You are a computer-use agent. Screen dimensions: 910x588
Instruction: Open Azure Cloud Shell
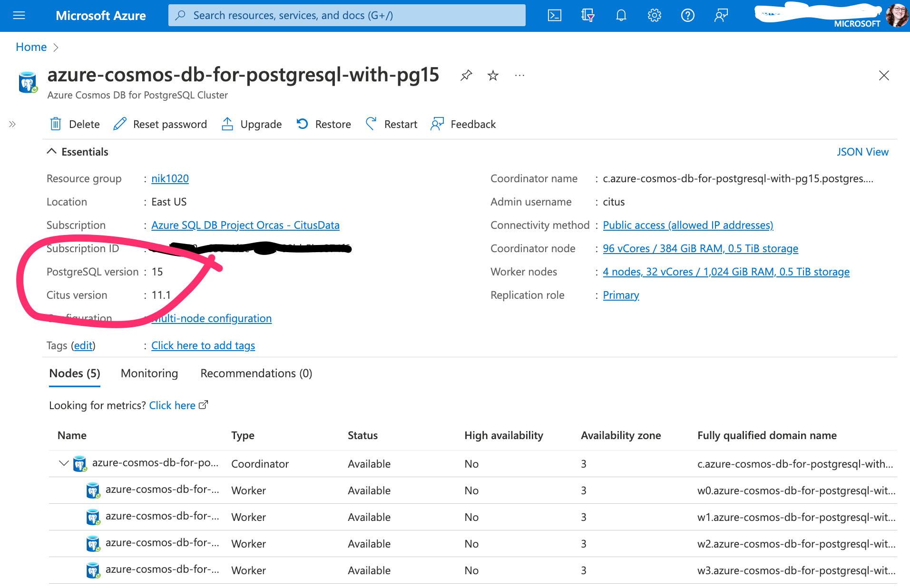click(554, 15)
